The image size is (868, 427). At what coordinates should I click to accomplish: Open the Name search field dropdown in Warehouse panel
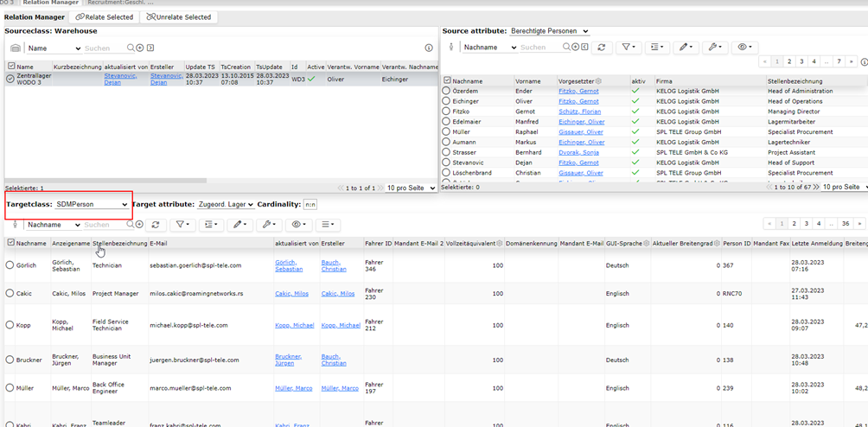pos(54,48)
